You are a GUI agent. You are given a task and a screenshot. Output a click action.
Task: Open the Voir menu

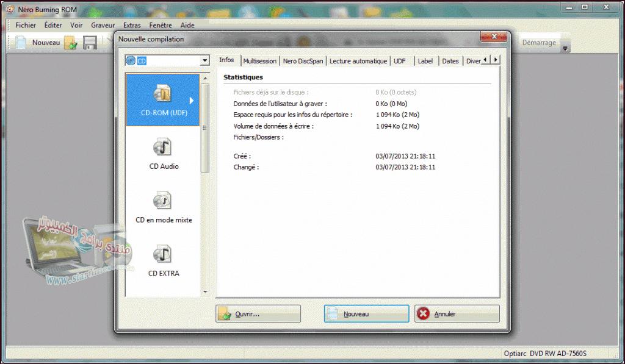(76, 25)
